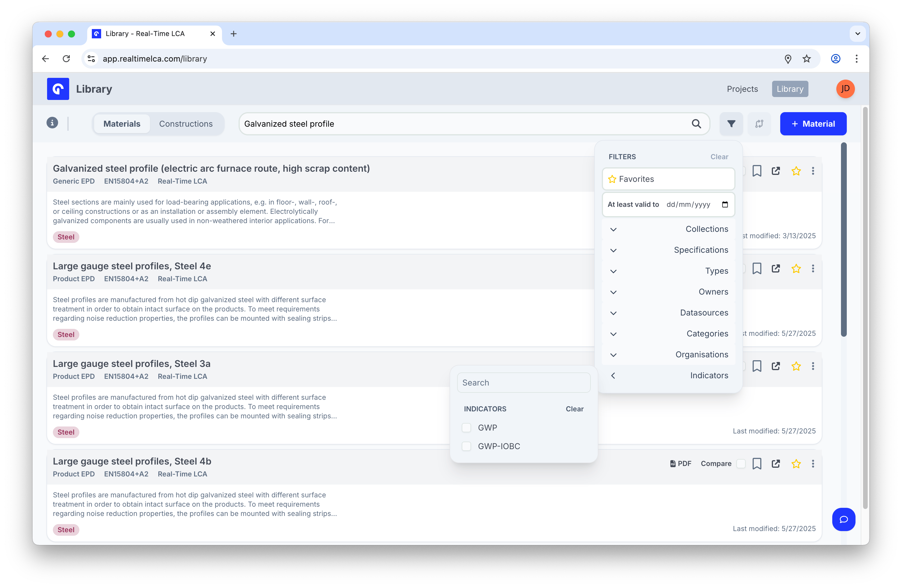Open the info icon near Materials
This screenshot has width=902, height=588.
tap(52, 123)
